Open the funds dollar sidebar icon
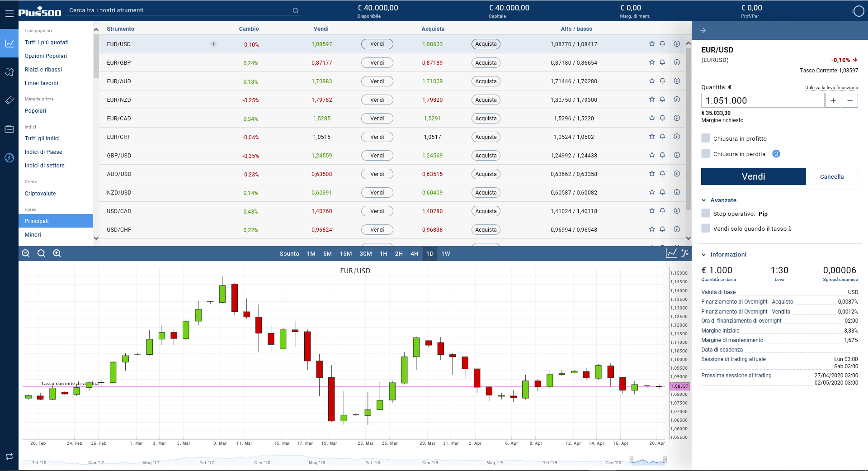This screenshot has width=868, height=471. [9, 157]
